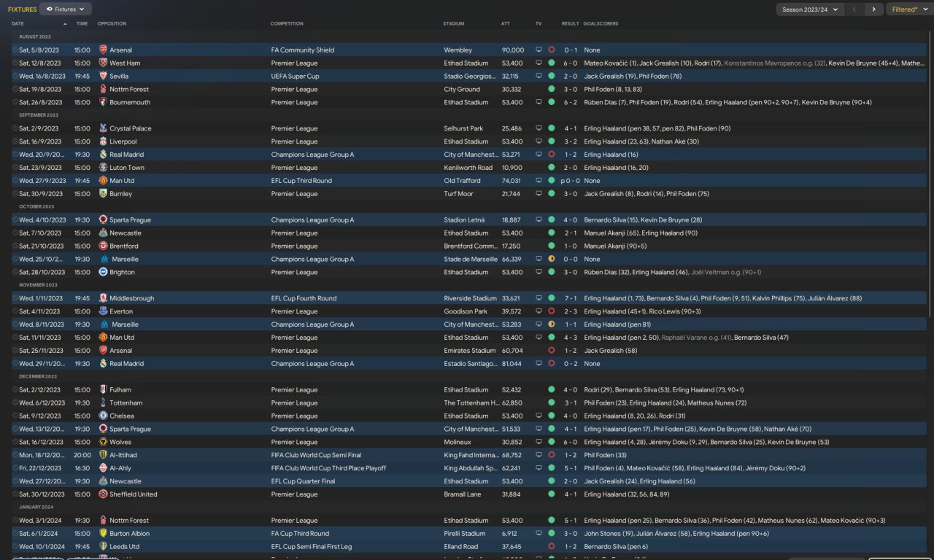Click the TV icon on the Community Shield row
934x560 pixels.
coord(539,50)
